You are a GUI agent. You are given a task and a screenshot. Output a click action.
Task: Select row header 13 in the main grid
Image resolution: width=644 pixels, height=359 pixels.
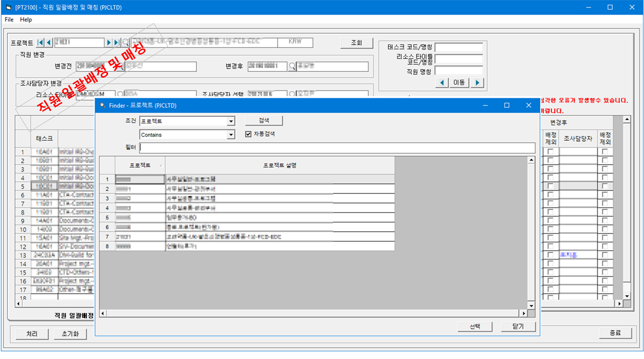(x=23, y=255)
